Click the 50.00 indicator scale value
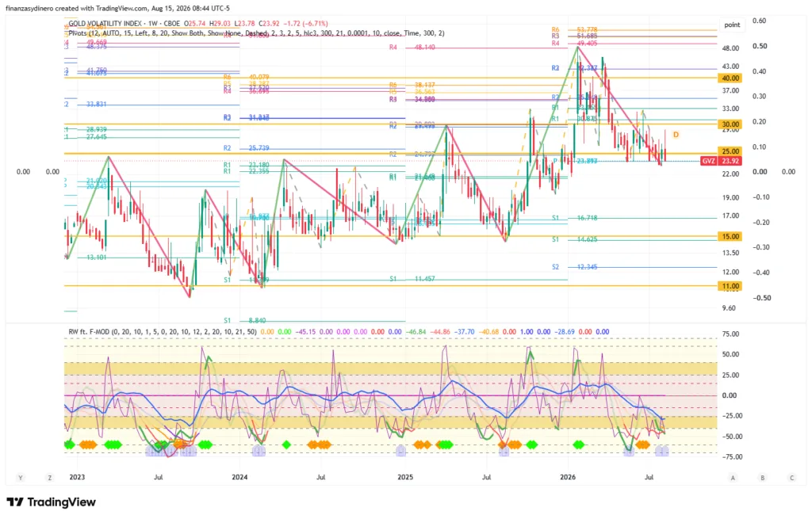Image resolution: width=812 pixels, height=519 pixels. [x=730, y=354]
